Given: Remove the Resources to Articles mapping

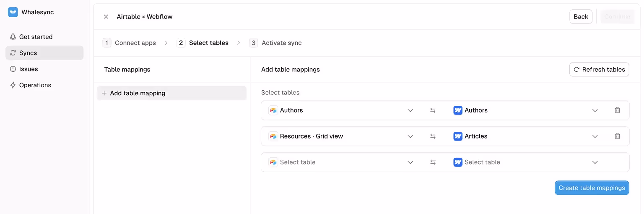Looking at the screenshot, I should point(617,136).
